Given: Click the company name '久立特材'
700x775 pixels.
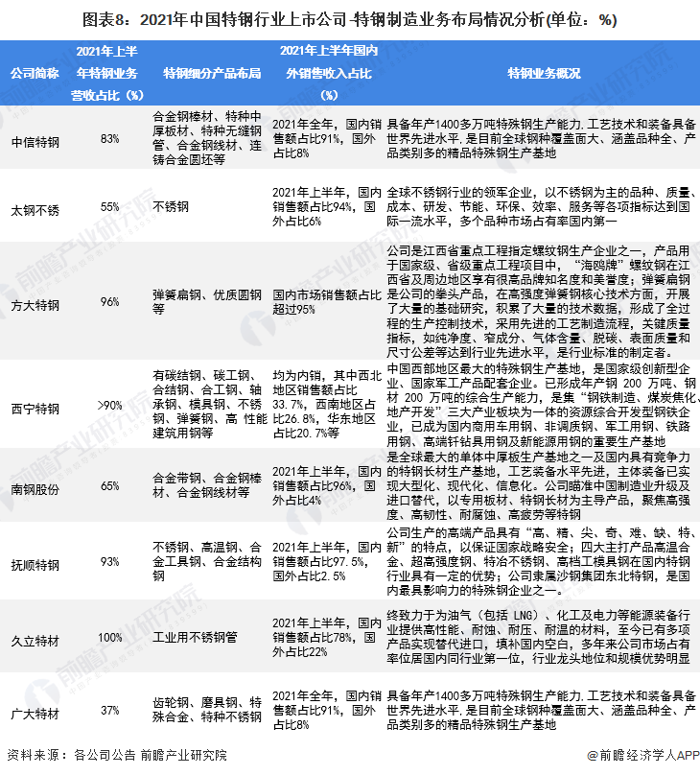Looking at the screenshot, I should tap(35, 641).
